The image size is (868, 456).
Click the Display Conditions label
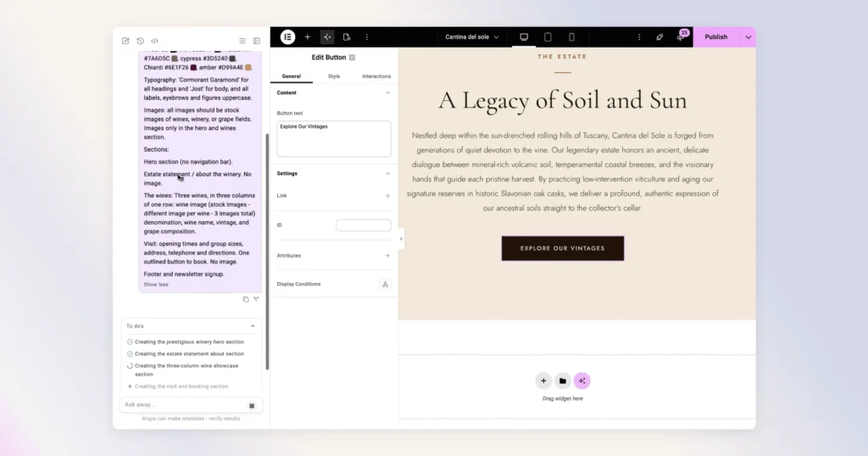click(299, 285)
